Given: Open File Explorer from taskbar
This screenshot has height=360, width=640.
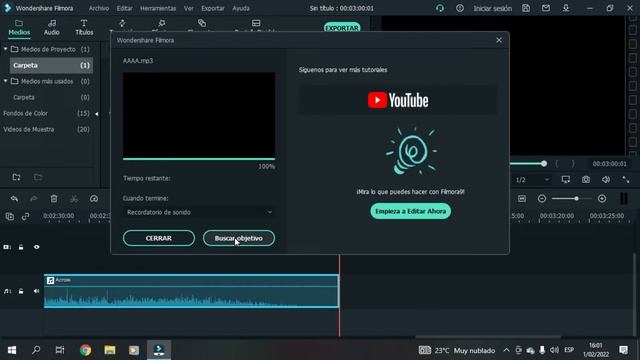Looking at the screenshot, I should point(110,350).
